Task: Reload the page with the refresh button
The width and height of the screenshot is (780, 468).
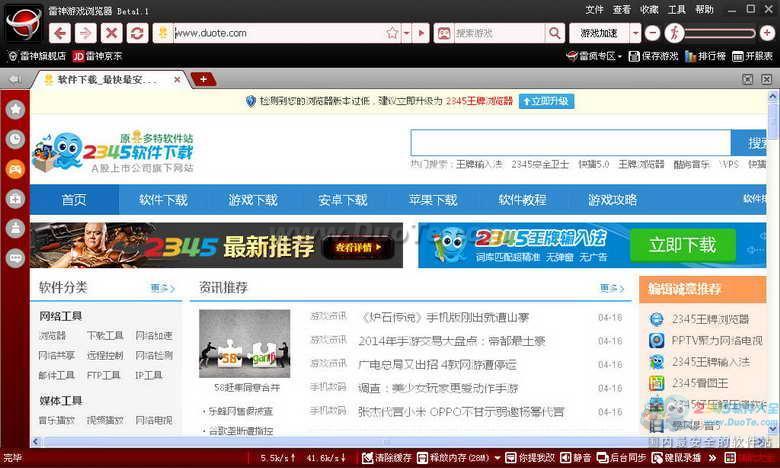Action: [x=137, y=33]
